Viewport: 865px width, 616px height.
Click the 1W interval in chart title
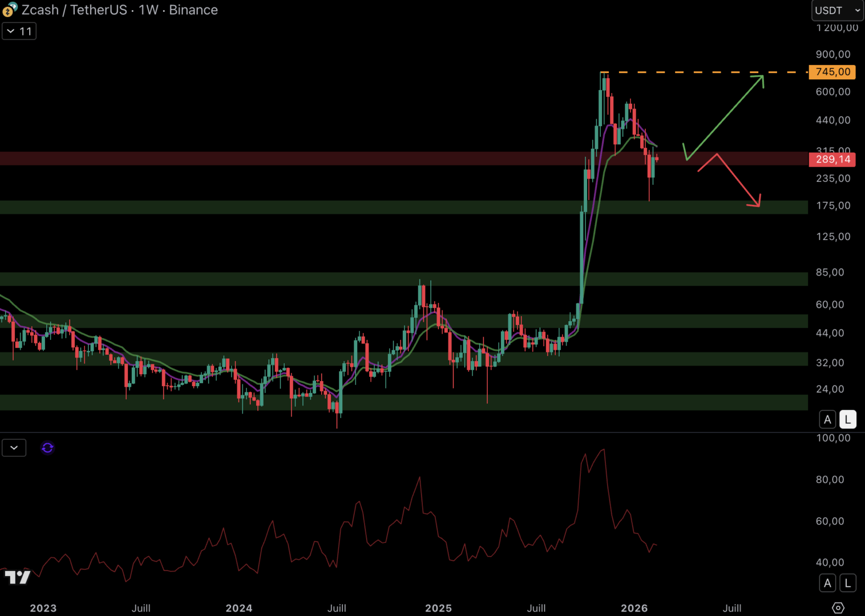148,10
